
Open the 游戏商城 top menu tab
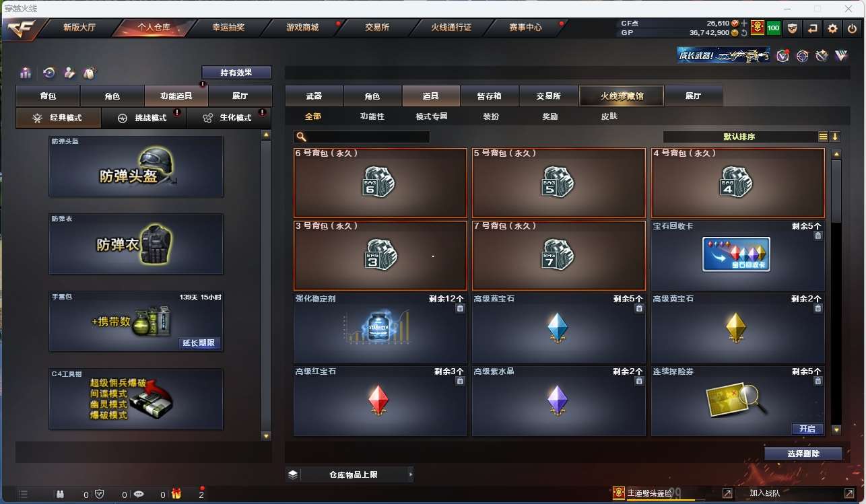point(302,28)
